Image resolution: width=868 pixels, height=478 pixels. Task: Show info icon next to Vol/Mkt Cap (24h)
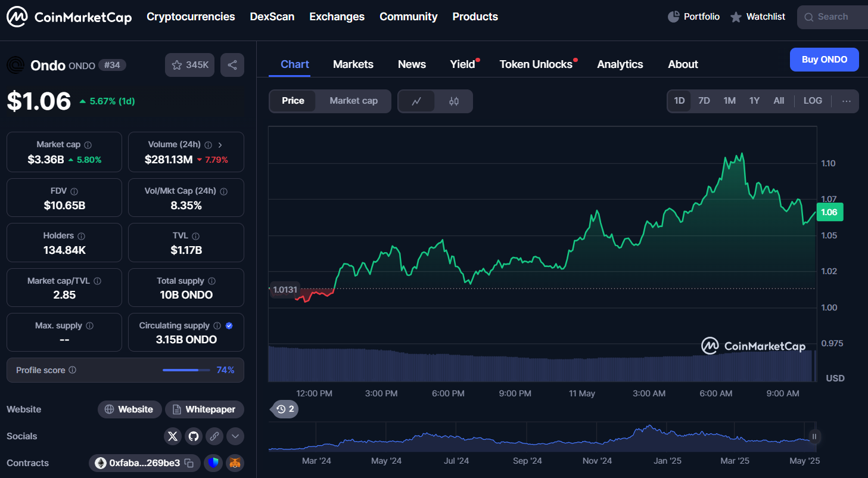[223, 192]
